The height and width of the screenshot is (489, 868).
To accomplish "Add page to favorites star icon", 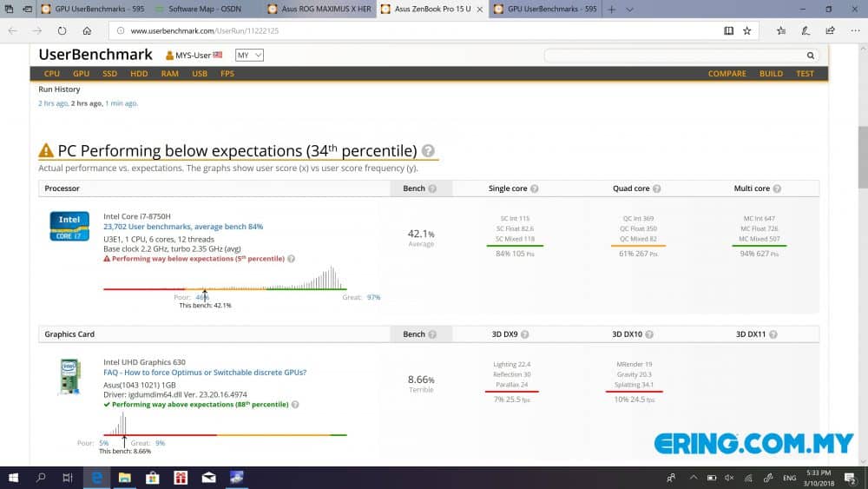I will tap(746, 31).
